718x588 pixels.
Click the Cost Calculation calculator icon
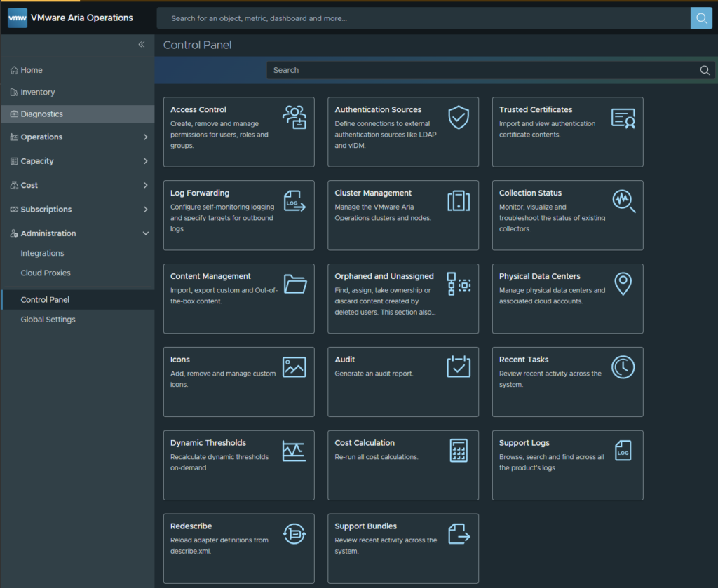459,450
